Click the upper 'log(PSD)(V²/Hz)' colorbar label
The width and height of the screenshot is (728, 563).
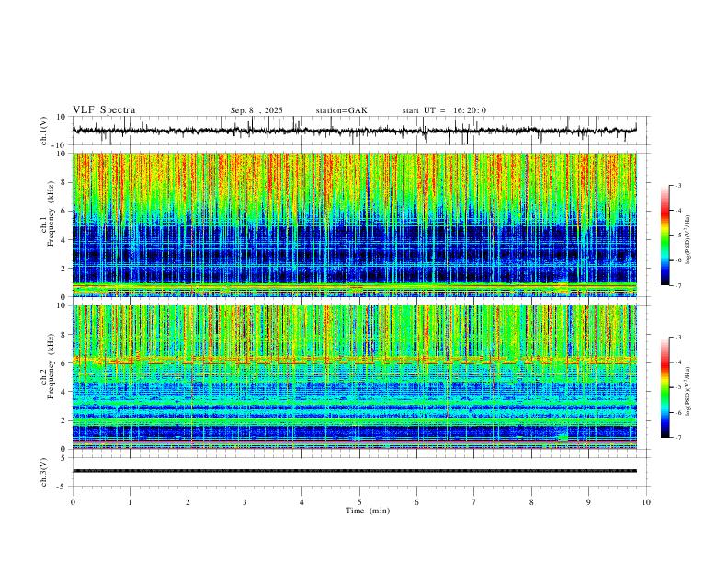(x=688, y=239)
